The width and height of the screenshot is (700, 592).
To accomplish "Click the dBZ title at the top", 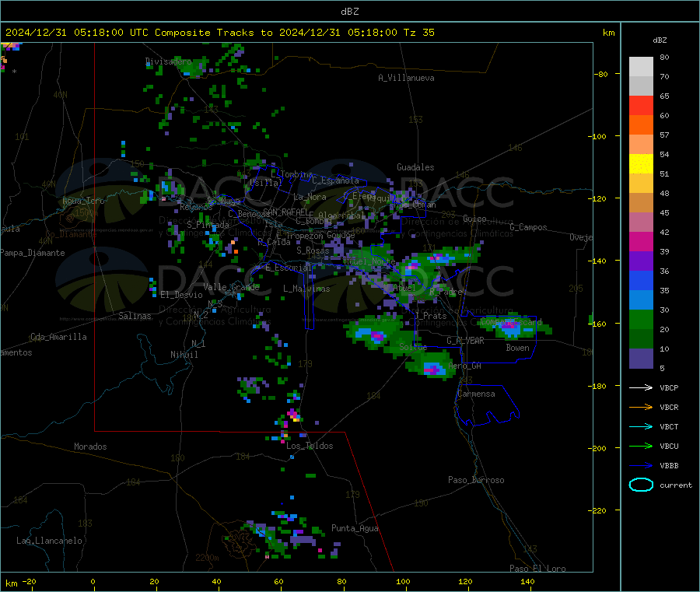I will coord(349,12).
